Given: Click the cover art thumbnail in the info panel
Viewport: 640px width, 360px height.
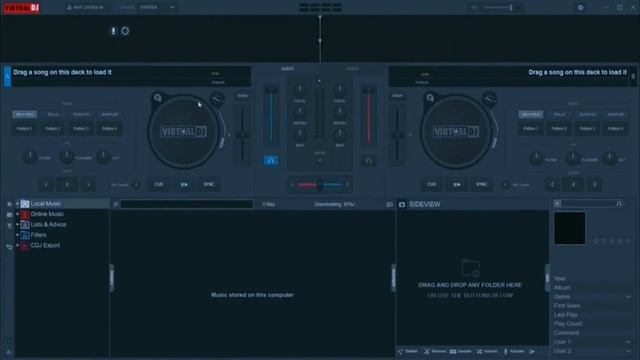Looking at the screenshot, I should (570, 228).
